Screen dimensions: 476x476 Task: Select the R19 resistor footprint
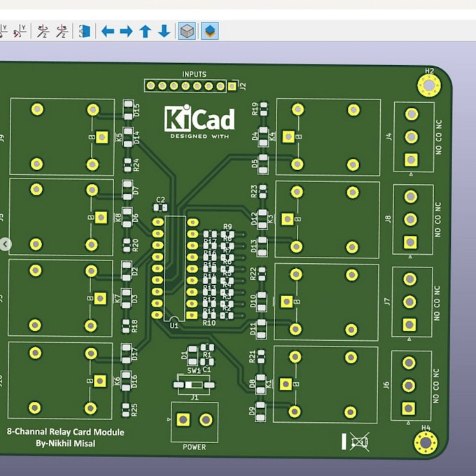pos(264,109)
